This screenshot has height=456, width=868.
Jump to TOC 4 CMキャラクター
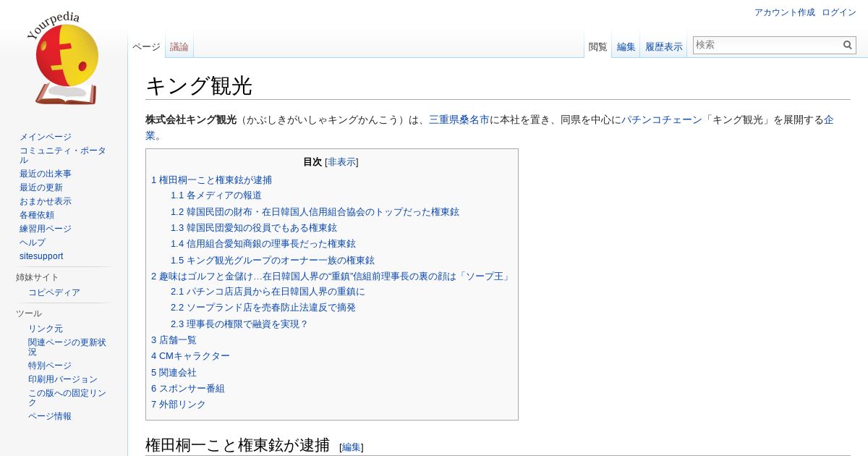point(190,356)
